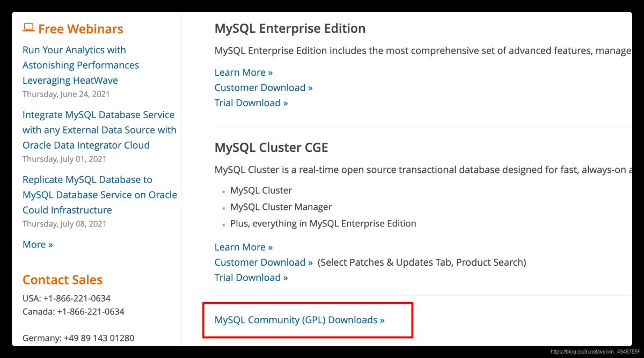
Task: Open Customer Download for MySQL Cluster CGE
Action: tap(264, 262)
